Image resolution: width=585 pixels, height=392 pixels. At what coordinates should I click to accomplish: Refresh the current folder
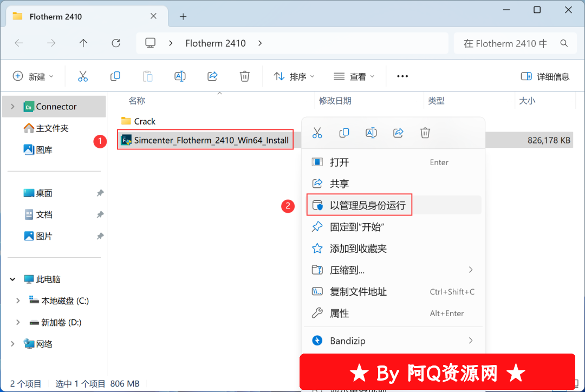coord(116,43)
